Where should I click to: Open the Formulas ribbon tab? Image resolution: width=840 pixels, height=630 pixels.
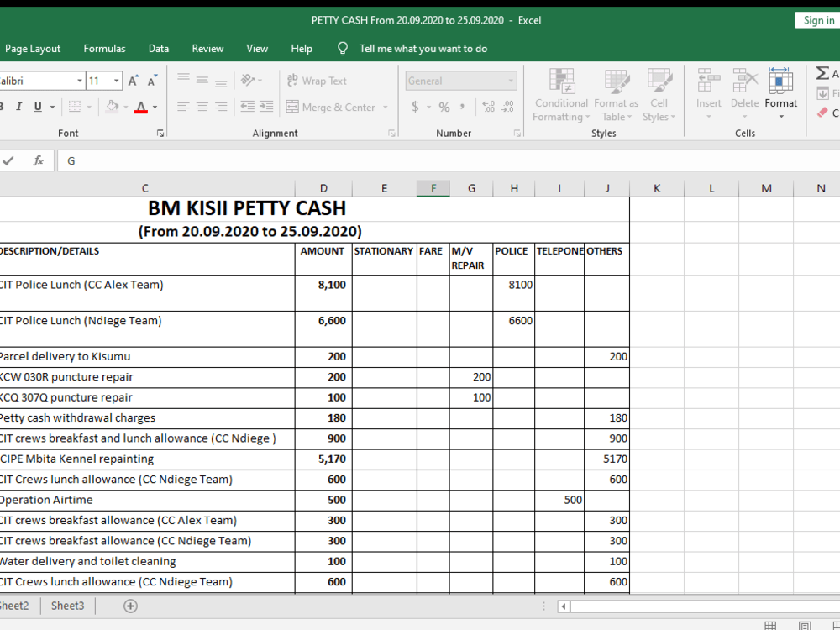[x=104, y=48]
